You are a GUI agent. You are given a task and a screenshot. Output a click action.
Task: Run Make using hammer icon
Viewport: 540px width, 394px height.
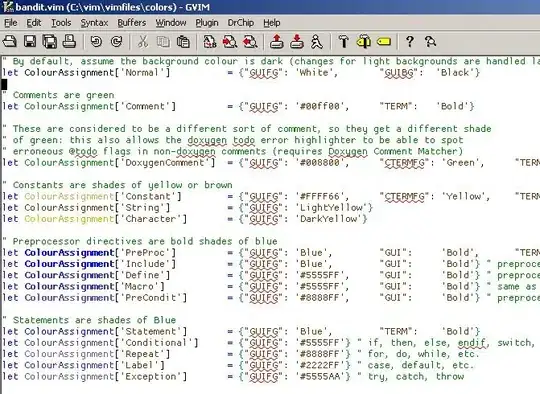[343, 42]
